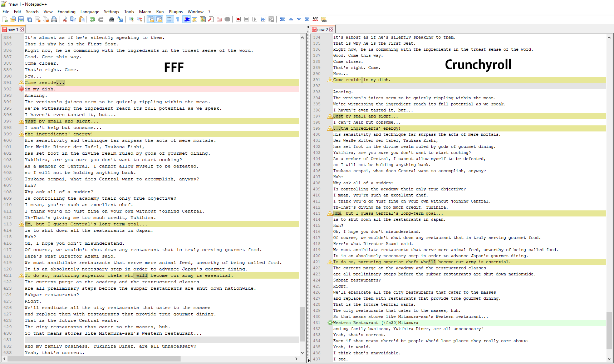Click the Close All toolbar icon
This screenshot has width=614, height=364.
pyautogui.click(x=46, y=19)
